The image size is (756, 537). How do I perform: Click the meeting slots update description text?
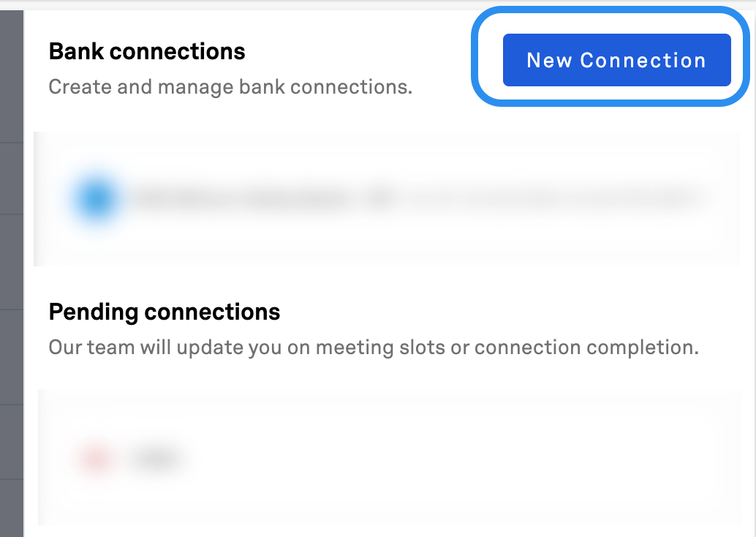tap(374, 348)
